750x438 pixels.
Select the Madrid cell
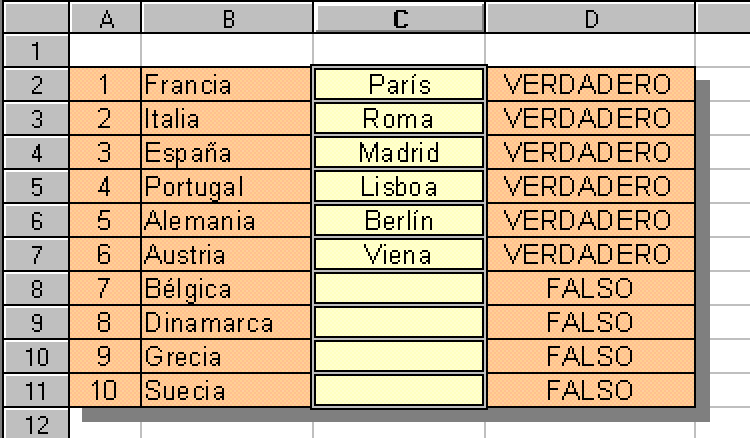coord(399,153)
